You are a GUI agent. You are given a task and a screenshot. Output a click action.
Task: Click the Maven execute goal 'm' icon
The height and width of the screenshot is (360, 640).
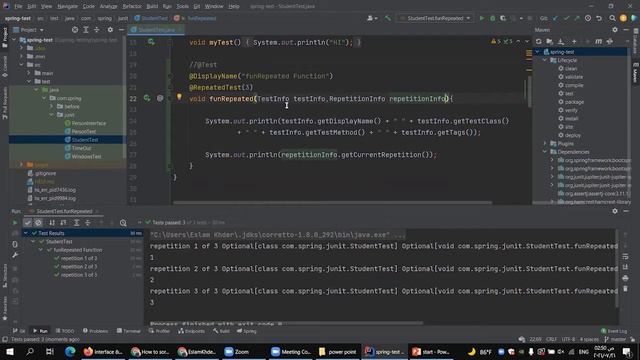click(x=598, y=41)
